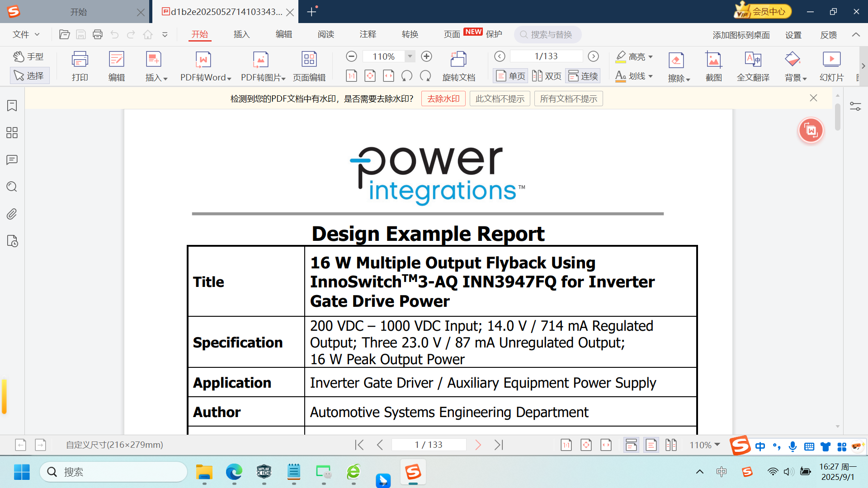Open 设置 settings
The height and width of the screenshot is (488, 868).
pos(793,35)
